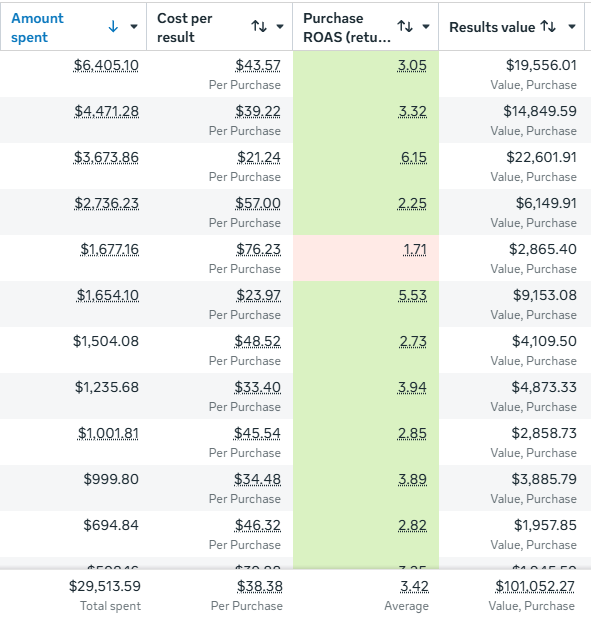Click results value $3,885.79
The image size is (591, 626).
(544, 479)
